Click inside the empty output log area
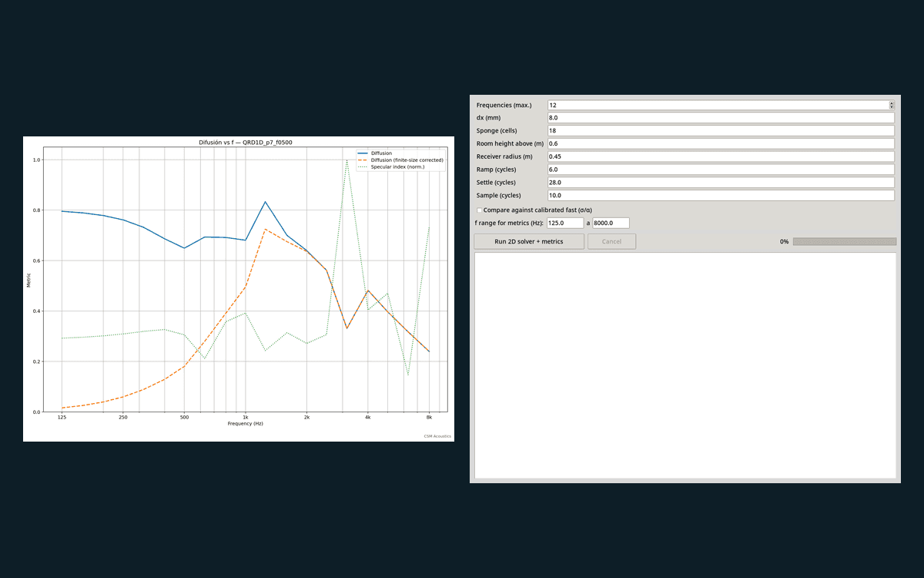This screenshot has width=924, height=578. point(685,365)
